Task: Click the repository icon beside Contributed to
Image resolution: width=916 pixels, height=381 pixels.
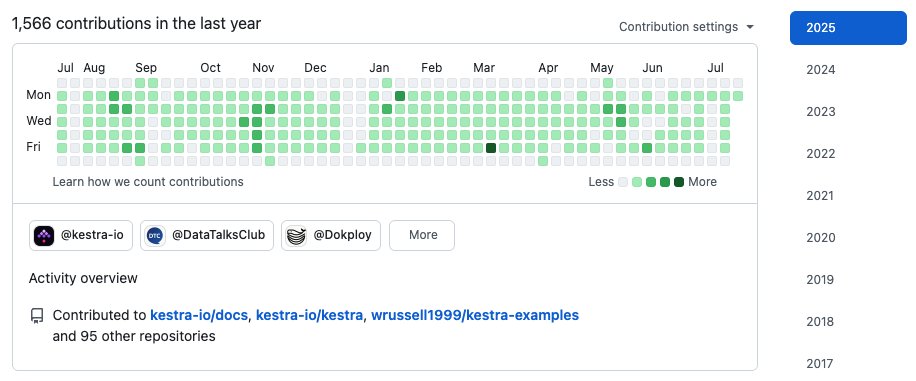Action: [37, 316]
